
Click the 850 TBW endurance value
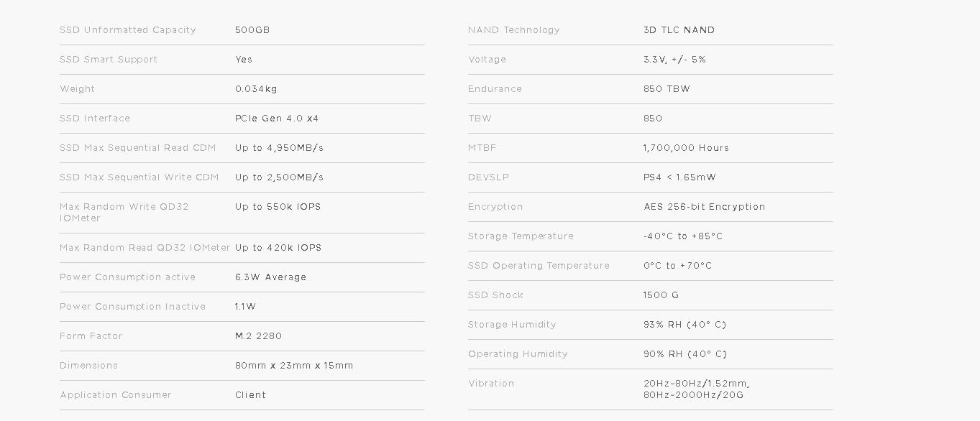[x=667, y=89]
